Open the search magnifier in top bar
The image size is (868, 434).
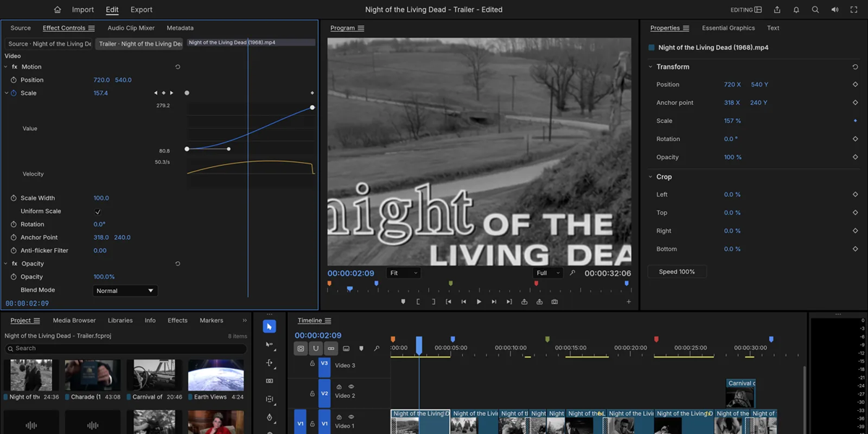pos(815,10)
